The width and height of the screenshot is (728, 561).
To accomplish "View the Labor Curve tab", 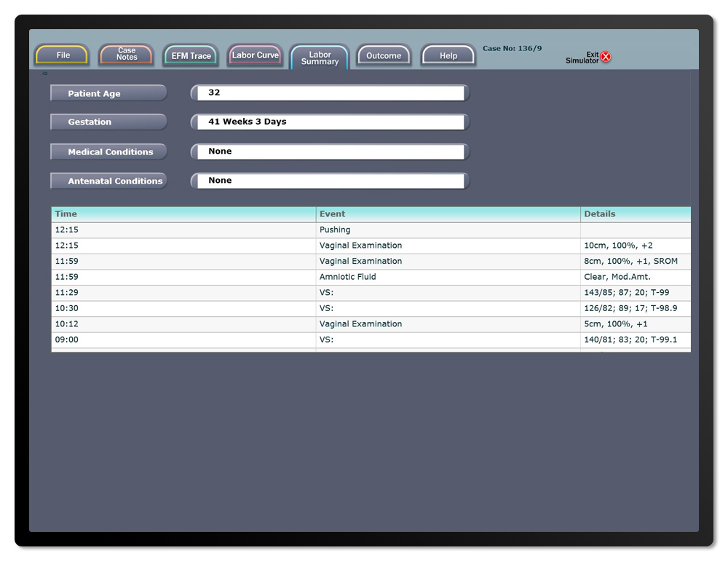I will pos(255,55).
